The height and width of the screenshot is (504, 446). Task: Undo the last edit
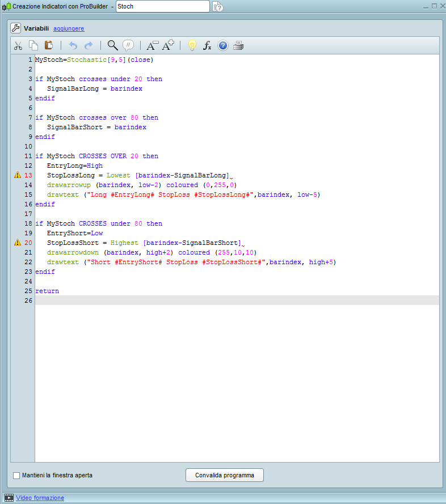pos(73,46)
